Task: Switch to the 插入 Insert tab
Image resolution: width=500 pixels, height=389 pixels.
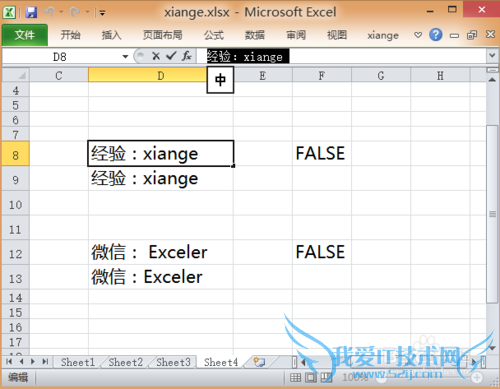Action: tap(111, 35)
